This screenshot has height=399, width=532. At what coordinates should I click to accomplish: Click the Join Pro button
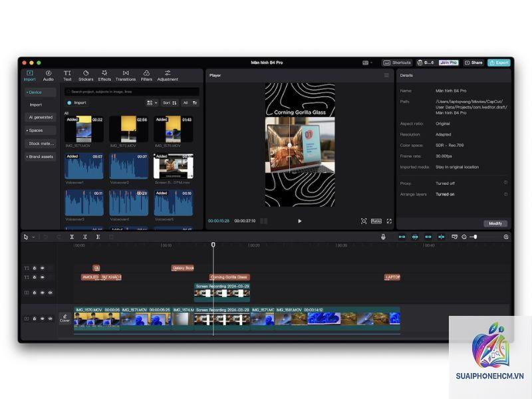pos(448,63)
